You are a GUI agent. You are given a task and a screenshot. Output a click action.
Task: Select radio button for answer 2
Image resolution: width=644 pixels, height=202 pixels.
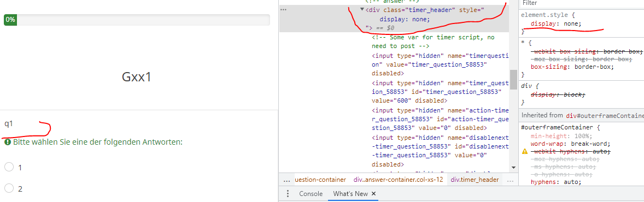(x=9, y=188)
